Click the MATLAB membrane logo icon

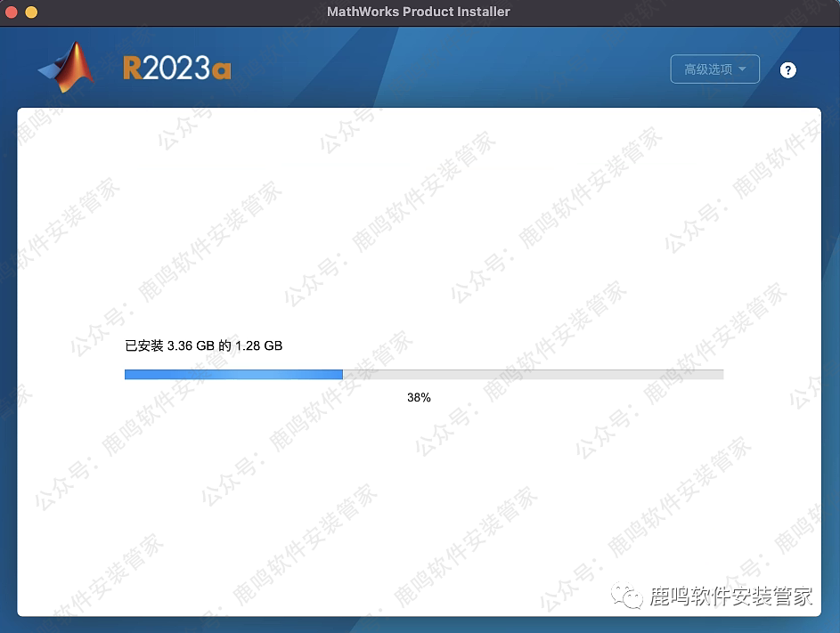67,68
